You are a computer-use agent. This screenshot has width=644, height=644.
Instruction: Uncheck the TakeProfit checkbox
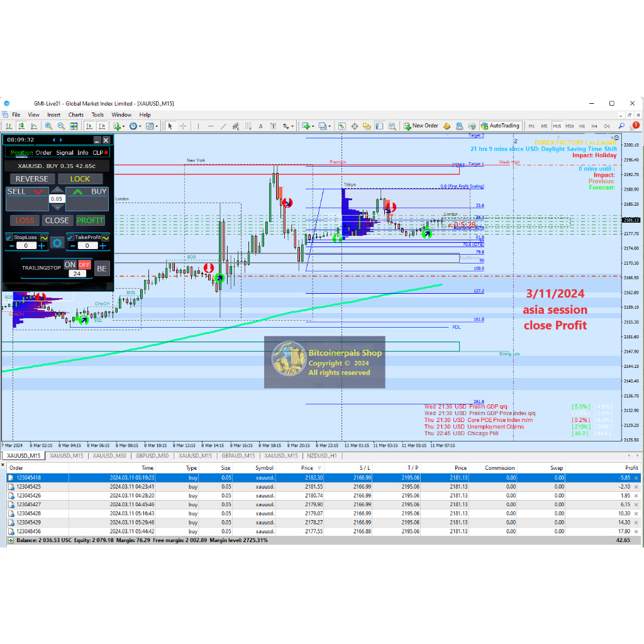[x=70, y=238]
